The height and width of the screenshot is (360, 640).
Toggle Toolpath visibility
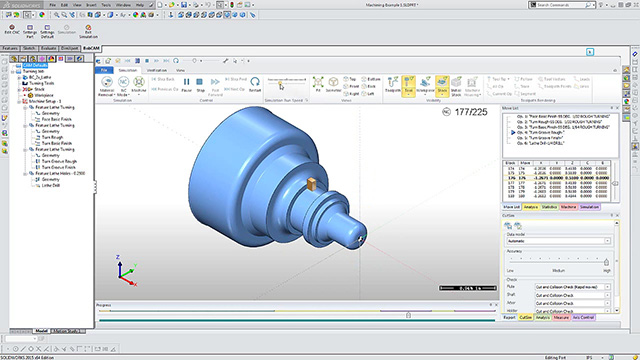(x=393, y=85)
